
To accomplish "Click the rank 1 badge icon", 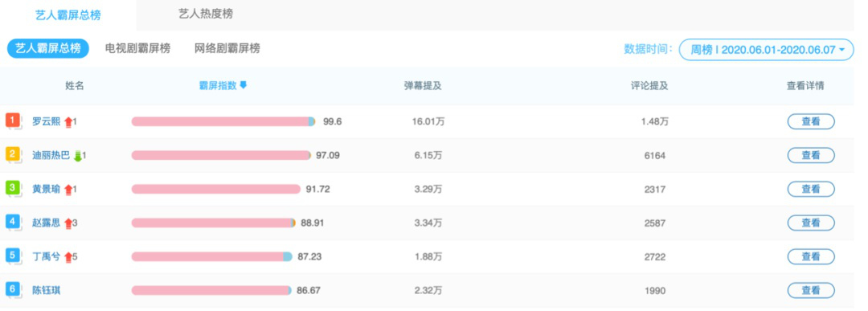I will pyautogui.click(x=13, y=120).
